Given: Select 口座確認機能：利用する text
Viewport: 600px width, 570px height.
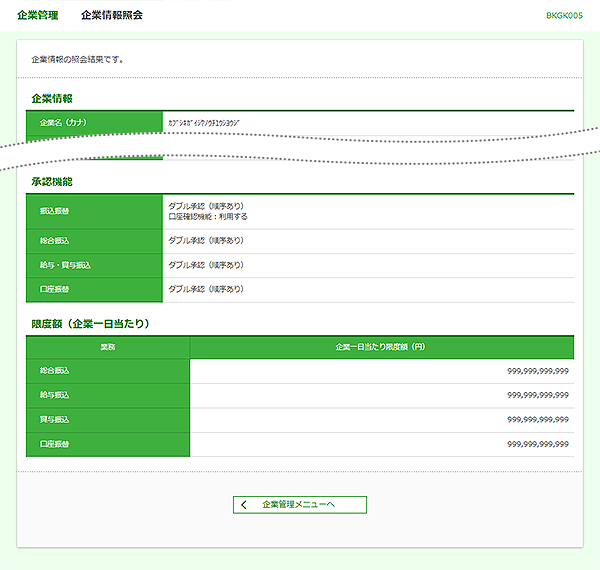Looking at the screenshot, I should click(x=208, y=217).
